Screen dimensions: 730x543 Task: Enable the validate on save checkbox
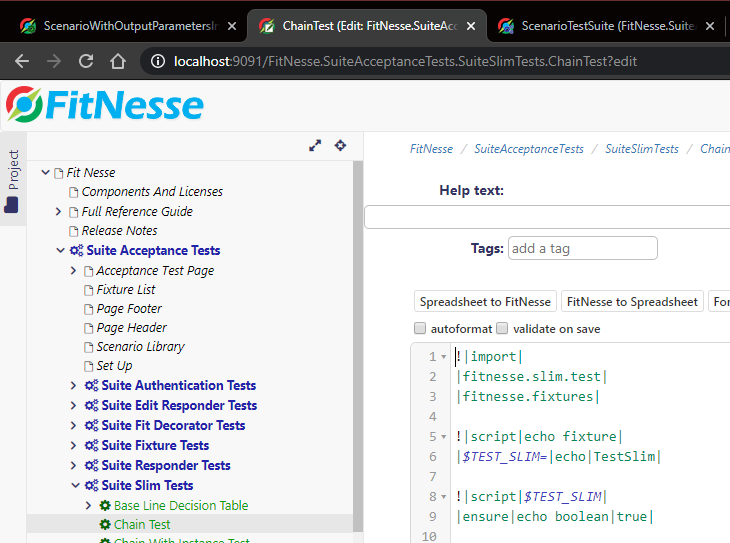point(502,328)
